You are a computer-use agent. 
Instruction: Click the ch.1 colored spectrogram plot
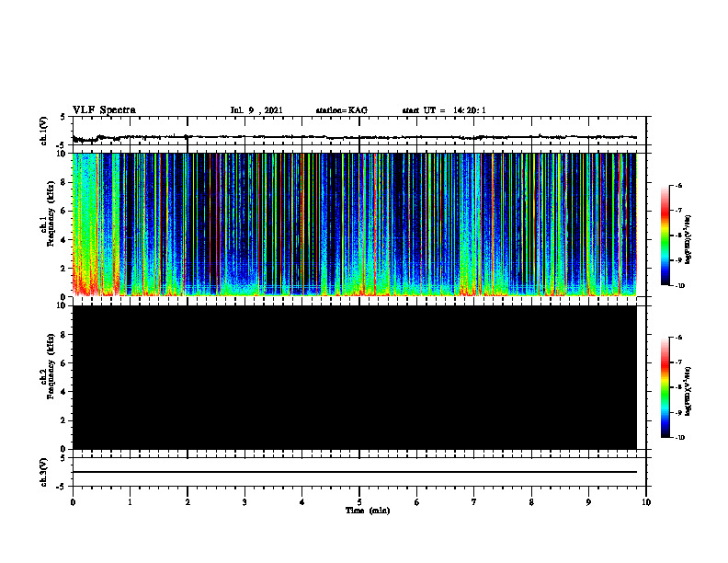(354, 224)
